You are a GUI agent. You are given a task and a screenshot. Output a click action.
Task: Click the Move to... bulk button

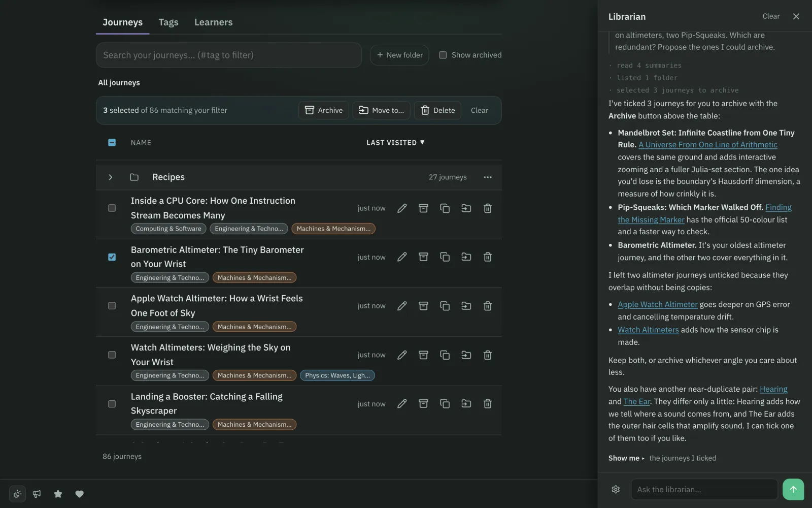click(x=382, y=110)
